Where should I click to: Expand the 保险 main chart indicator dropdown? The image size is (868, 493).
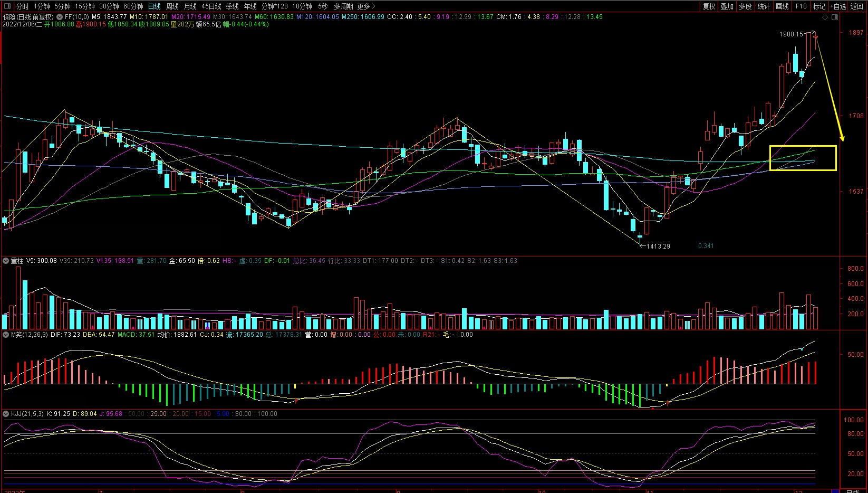(x=59, y=17)
